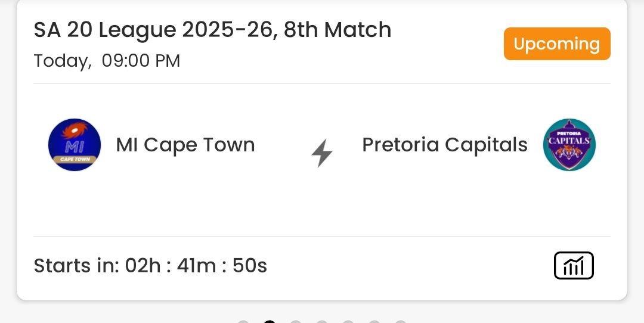The image size is (644, 323).
Task: Tap the Today 09:00 PM match time
Action: click(x=107, y=61)
